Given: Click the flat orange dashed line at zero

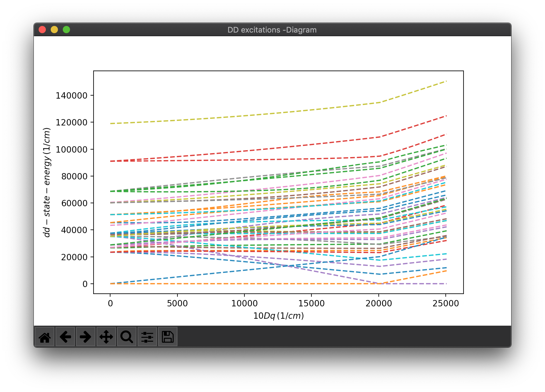Looking at the screenshot, I should pyautogui.click(x=244, y=284).
